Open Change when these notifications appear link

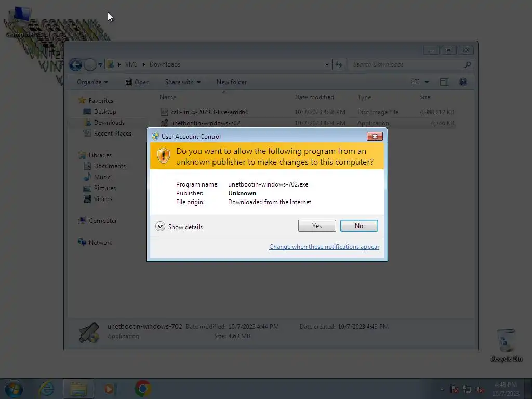tap(324, 247)
